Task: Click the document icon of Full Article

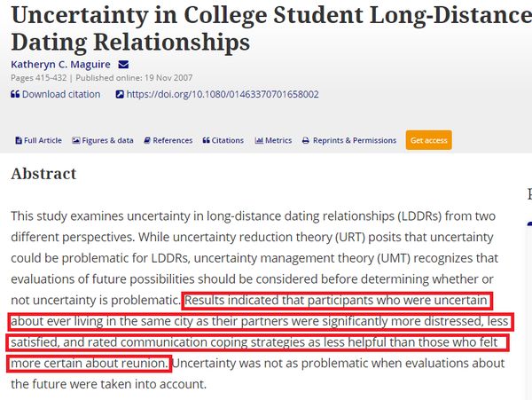Action: coord(19,140)
